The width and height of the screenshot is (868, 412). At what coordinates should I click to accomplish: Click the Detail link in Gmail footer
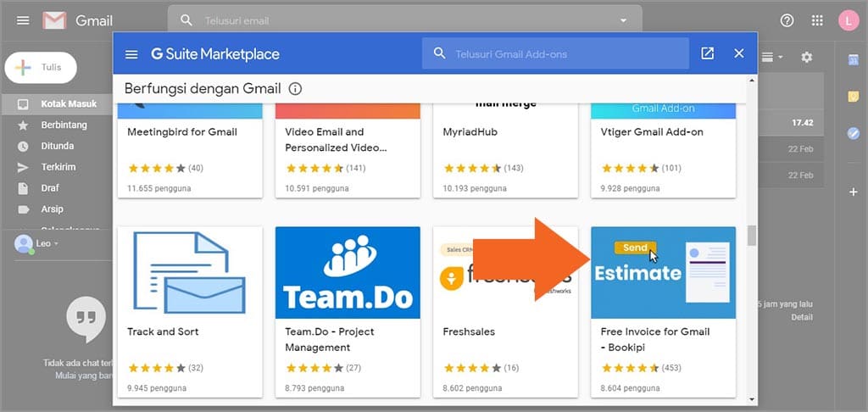[x=802, y=317]
